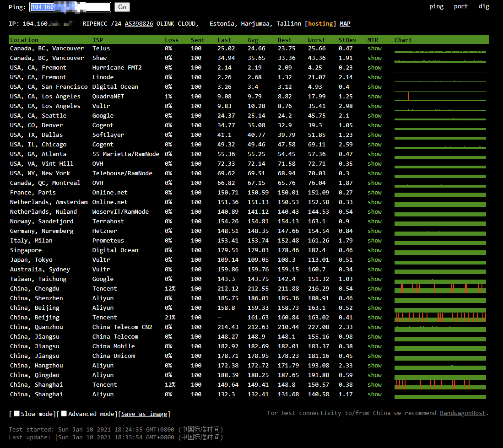The image size is (503, 448).
Task: Select the 21% loss value for Beijing Tencent
Action: click(x=170, y=318)
